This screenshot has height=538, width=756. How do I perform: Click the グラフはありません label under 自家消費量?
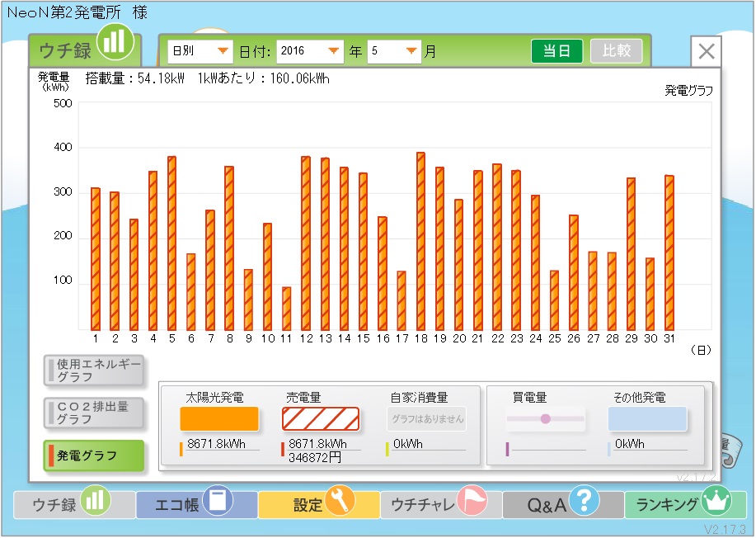427,419
